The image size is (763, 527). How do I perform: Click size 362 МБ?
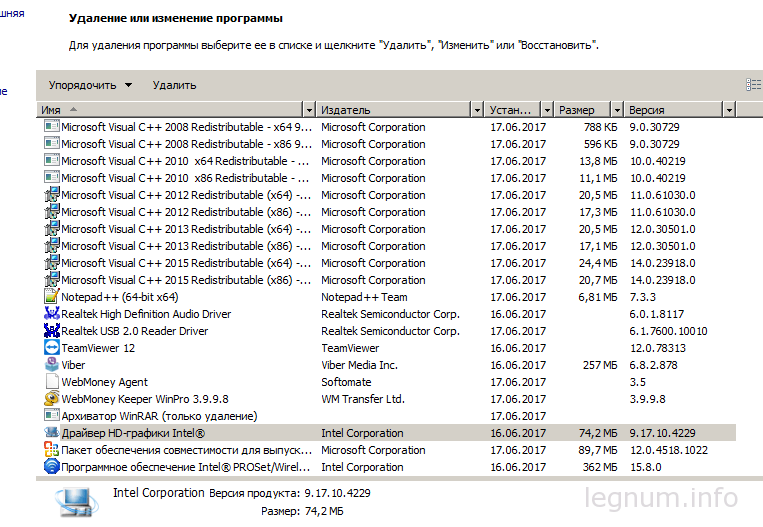(600, 467)
